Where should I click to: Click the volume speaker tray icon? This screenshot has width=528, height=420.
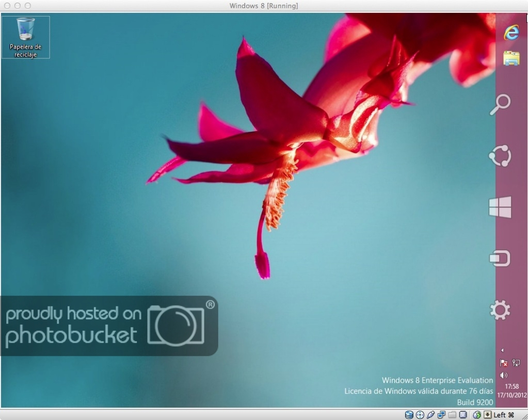pyautogui.click(x=503, y=375)
